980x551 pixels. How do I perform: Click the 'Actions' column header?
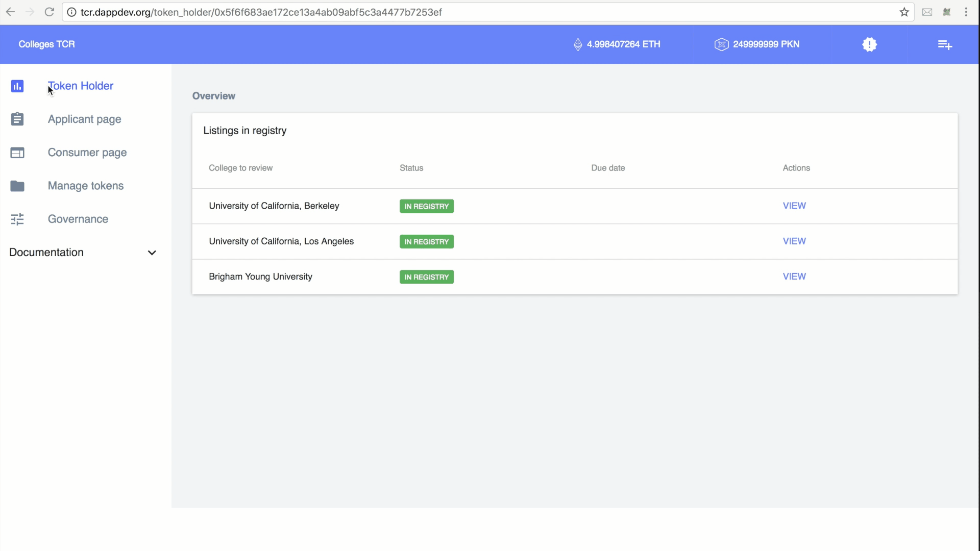796,168
